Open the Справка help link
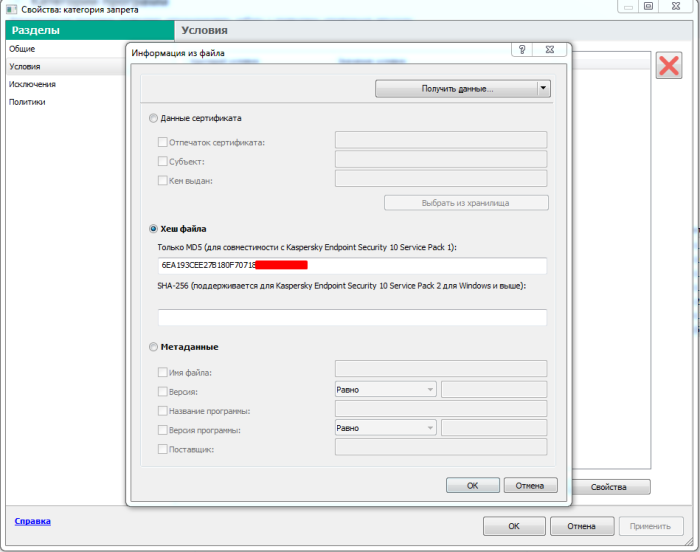Image resolution: width=700 pixels, height=552 pixels. click(x=33, y=521)
